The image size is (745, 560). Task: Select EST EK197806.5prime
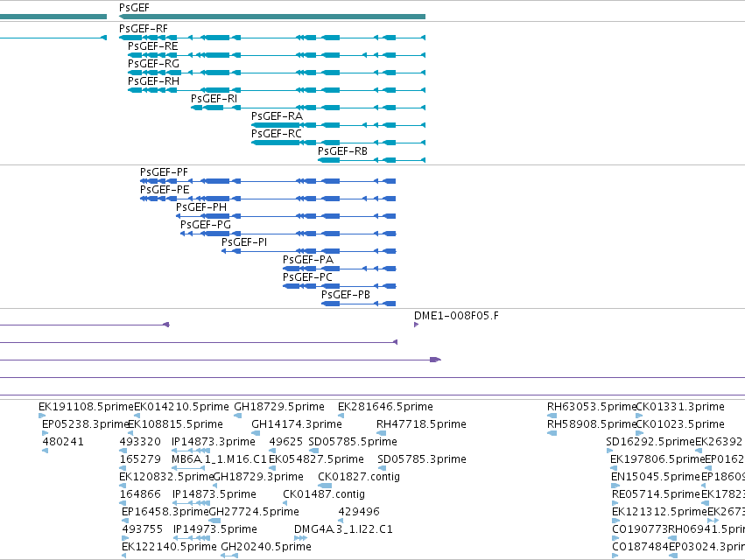tap(657, 459)
